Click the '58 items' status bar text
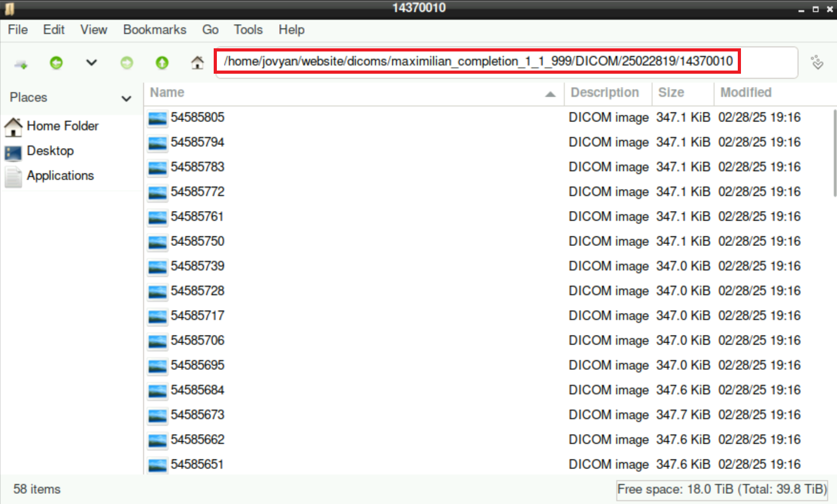 [x=37, y=489]
